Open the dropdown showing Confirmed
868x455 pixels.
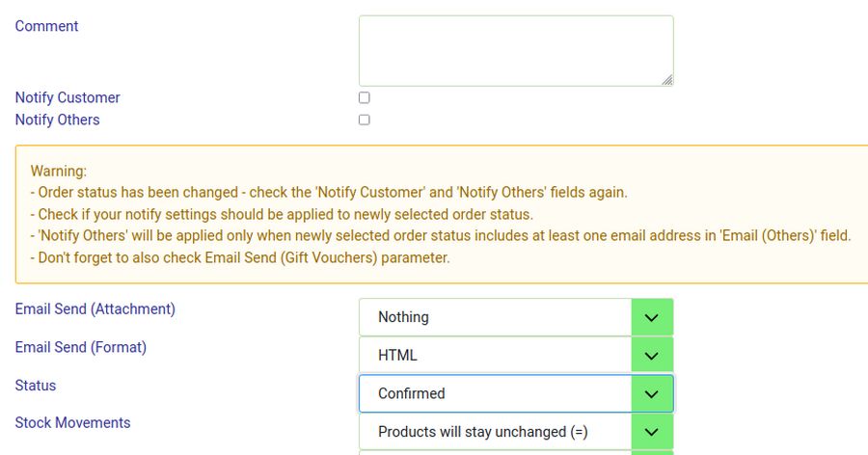click(x=496, y=393)
